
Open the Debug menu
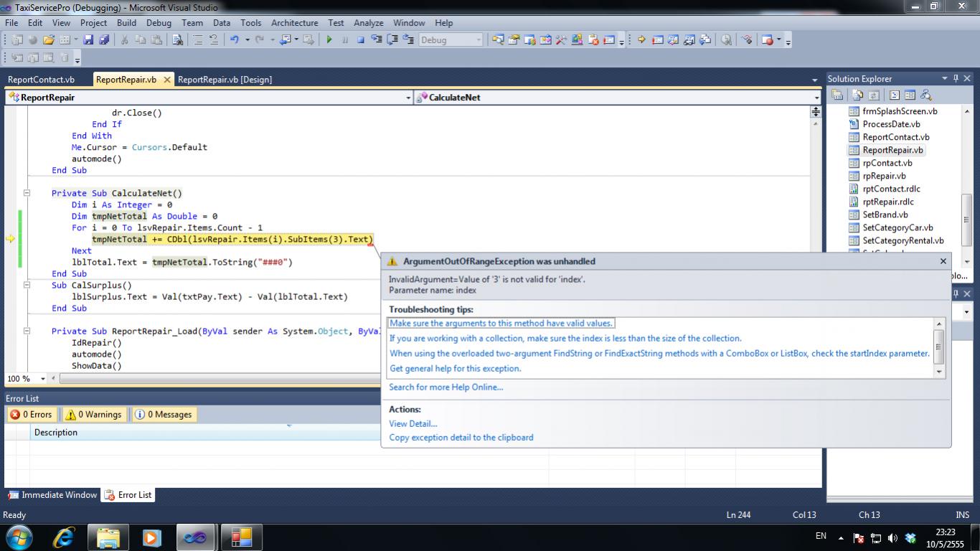(159, 23)
